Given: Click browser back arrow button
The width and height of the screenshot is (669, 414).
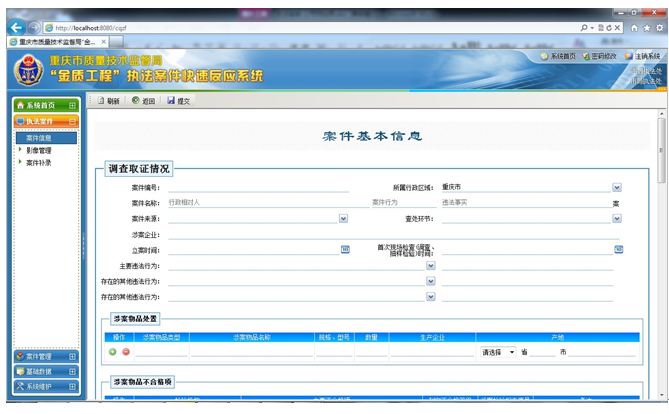Looking at the screenshot, I should pyautogui.click(x=16, y=27).
